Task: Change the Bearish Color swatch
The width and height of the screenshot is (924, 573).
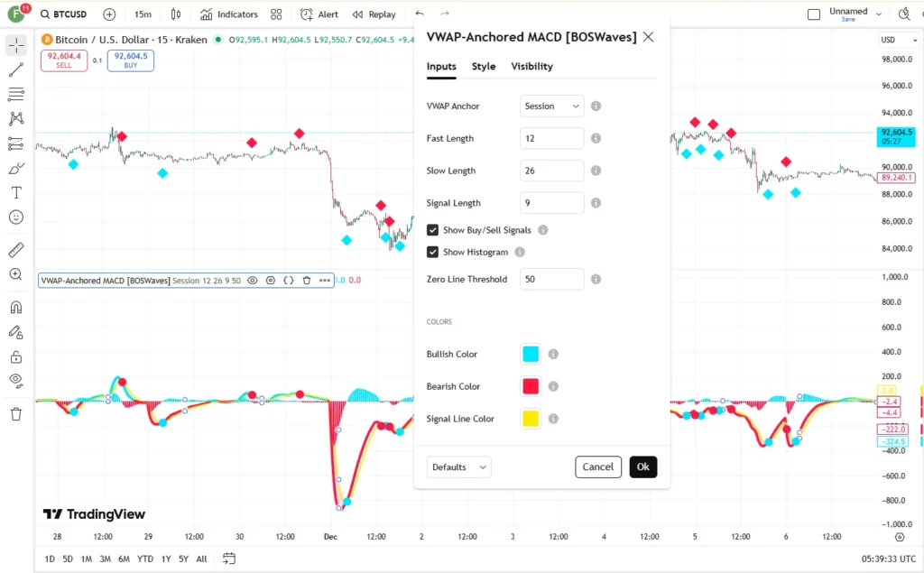Action: [x=531, y=386]
